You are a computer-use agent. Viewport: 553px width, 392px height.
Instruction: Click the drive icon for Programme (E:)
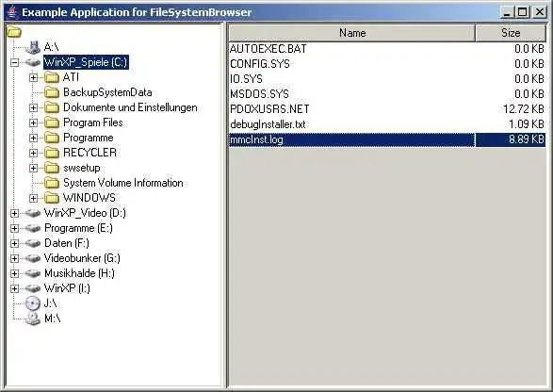click(x=33, y=228)
